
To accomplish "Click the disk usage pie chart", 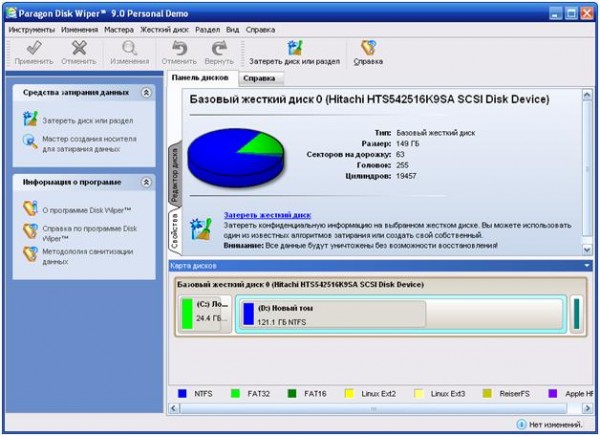I will [x=236, y=157].
